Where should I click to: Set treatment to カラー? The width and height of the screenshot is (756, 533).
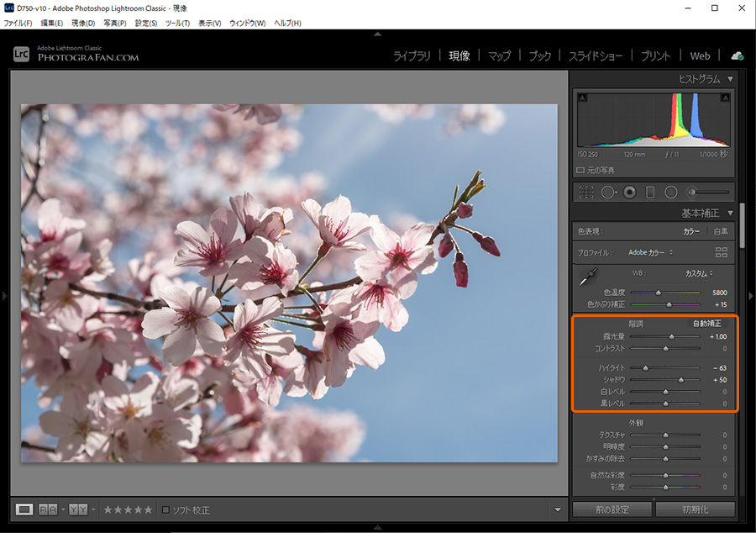point(691,231)
